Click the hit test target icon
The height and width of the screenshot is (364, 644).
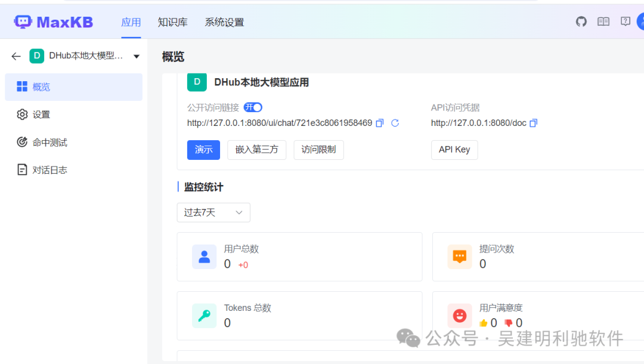click(x=22, y=142)
